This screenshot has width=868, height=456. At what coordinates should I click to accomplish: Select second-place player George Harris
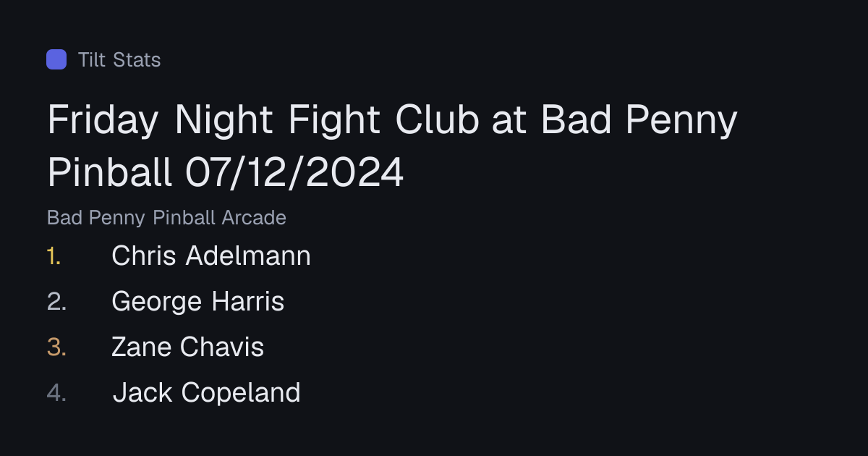tap(198, 301)
